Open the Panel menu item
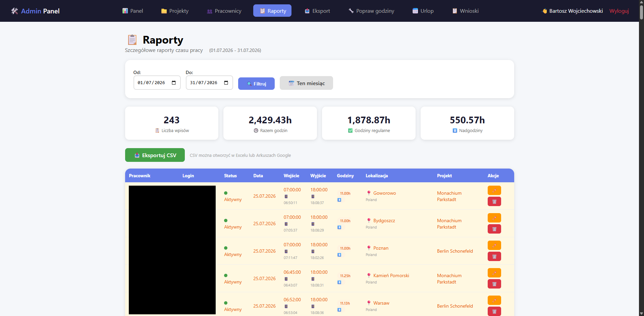The width and height of the screenshot is (644, 316). (x=132, y=11)
